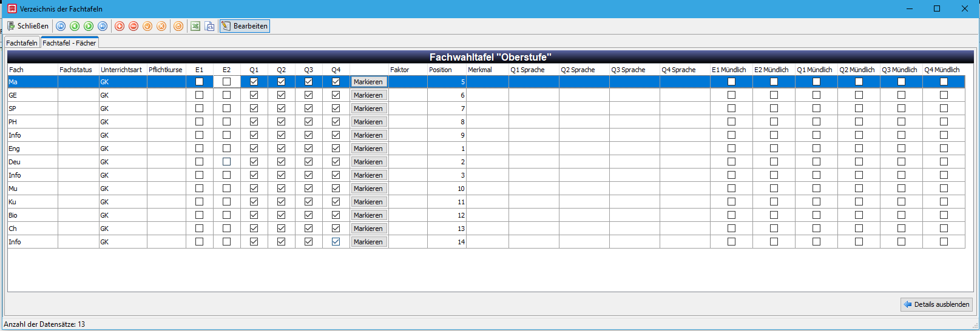Click Markieren button in Deu row
Viewport: 980px width, 331px height.
368,162
